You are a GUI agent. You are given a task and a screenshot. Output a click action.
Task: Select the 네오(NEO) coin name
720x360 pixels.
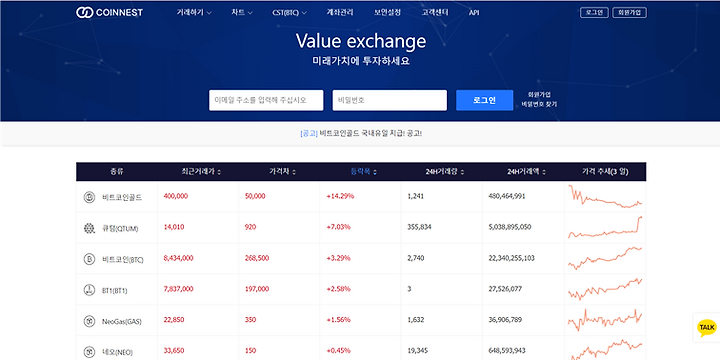pyautogui.click(x=117, y=352)
